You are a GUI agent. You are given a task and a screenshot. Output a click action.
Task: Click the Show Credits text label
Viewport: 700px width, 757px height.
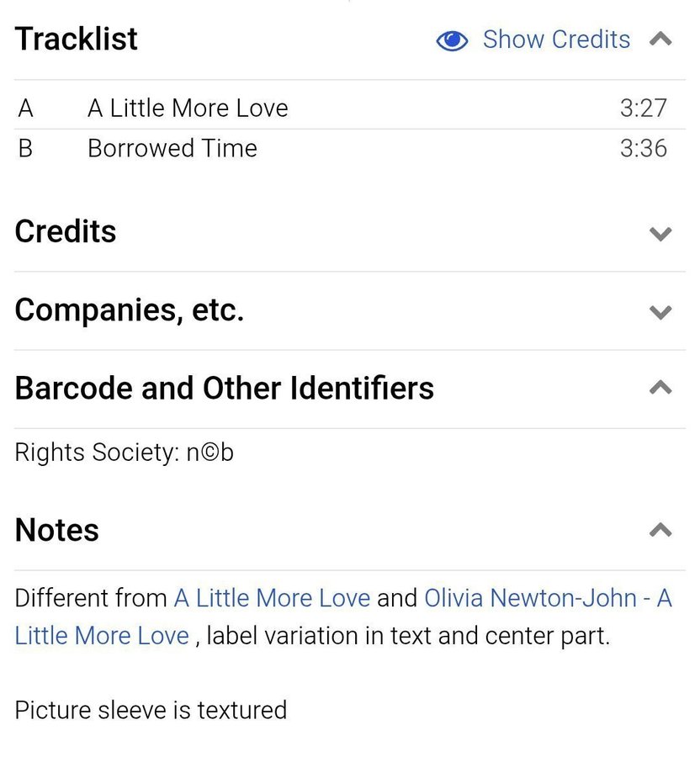pos(556,40)
